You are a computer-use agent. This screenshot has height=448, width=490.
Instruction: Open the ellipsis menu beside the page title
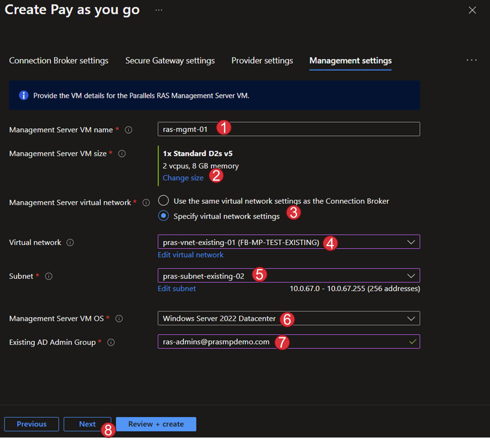(159, 10)
